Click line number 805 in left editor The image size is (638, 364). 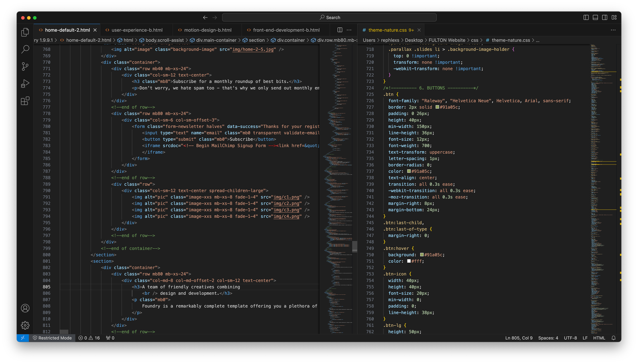[x=47, y=287]
